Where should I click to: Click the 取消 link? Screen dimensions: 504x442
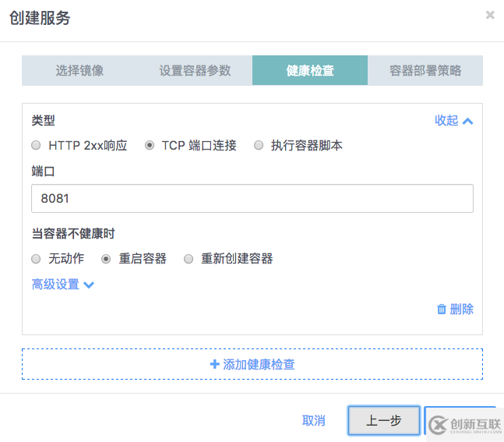tap(314, 420)
